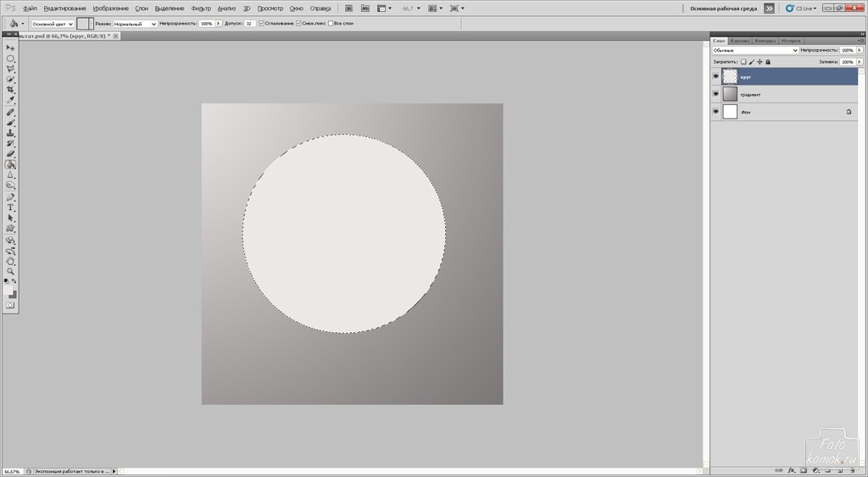Select the Paint Bucket tool in toolbox
This screenshot has width=868, height=477.
click(x=10, y=164)
